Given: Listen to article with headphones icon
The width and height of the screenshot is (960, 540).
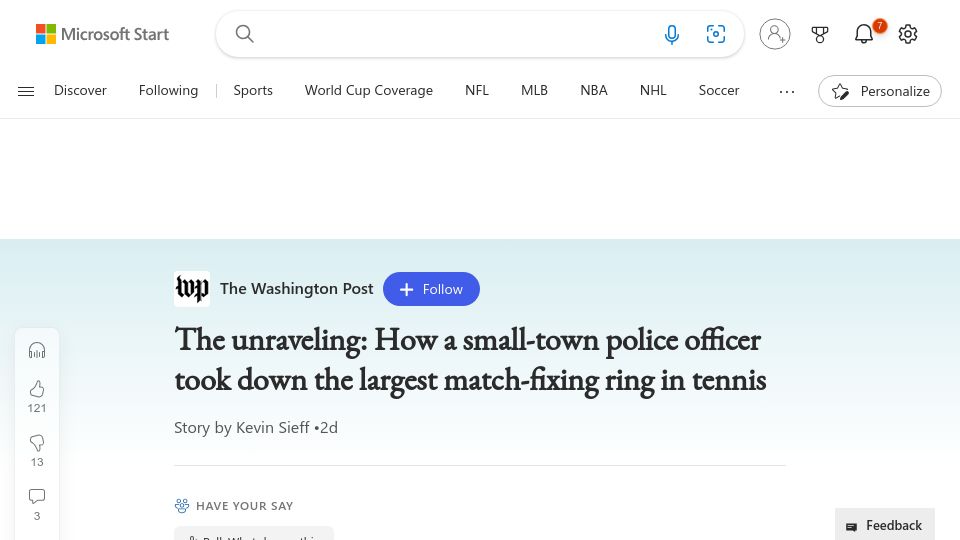Looking at the screenshot, I should pyautogui.click(x=37, y=350).
